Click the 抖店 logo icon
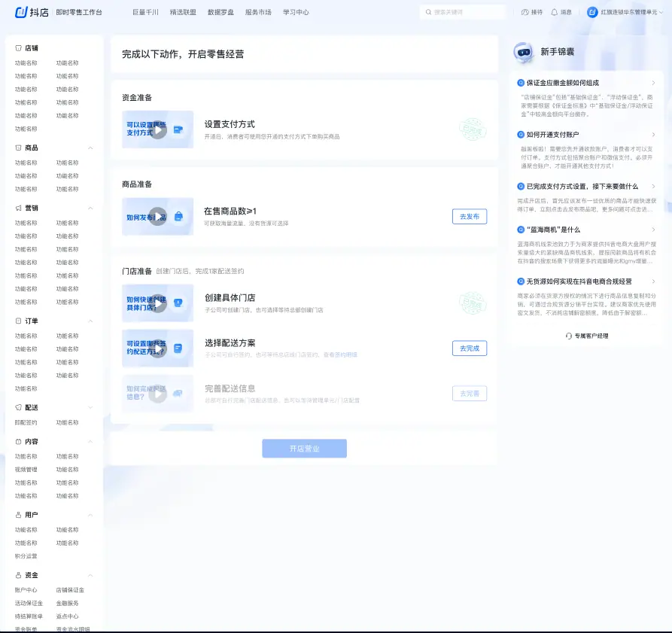The image size is (672, 633). [21, 12]
